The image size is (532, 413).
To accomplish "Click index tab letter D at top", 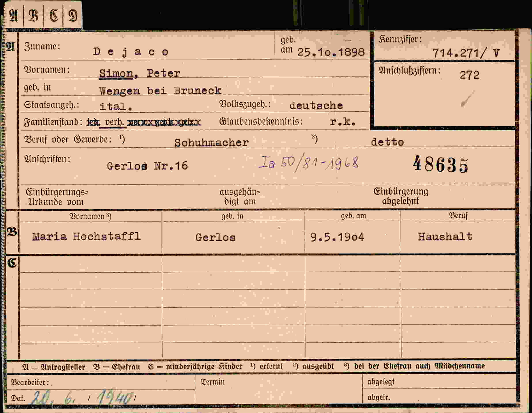I will [x=73, y=16].
